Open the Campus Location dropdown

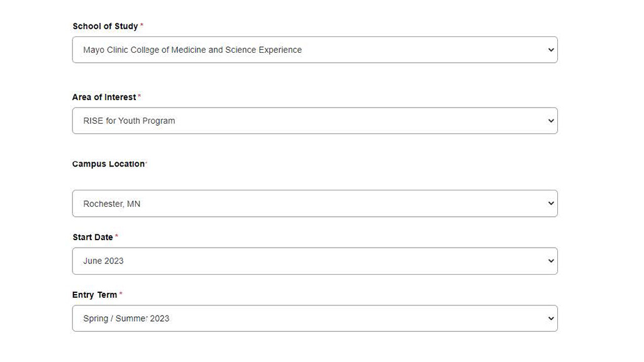click(314, 203)
